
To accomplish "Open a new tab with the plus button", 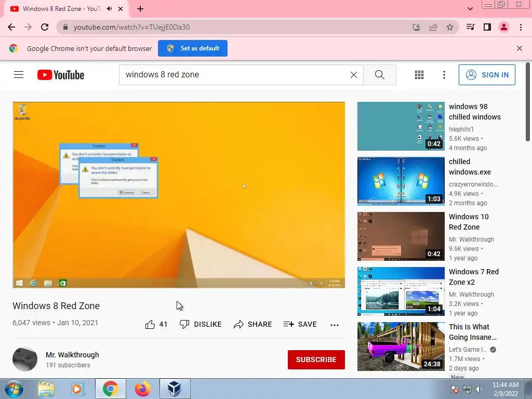I will [x=140, y=9].
